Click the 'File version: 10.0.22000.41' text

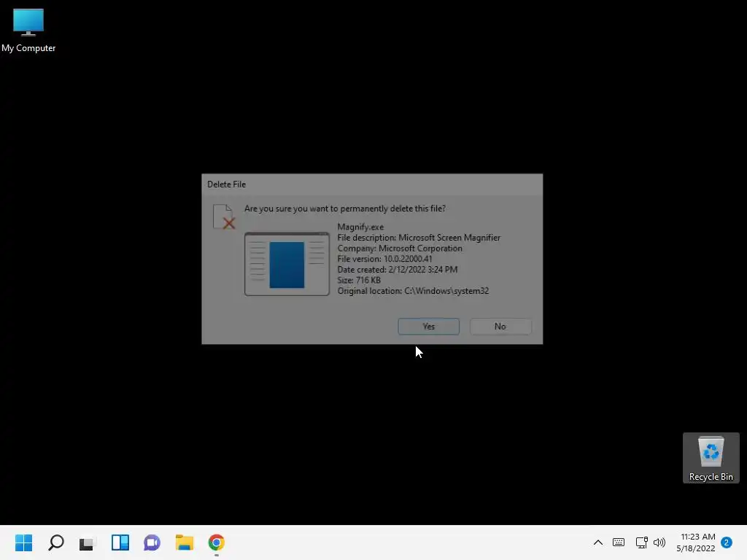pyautogui.click(x=384, y=259)
